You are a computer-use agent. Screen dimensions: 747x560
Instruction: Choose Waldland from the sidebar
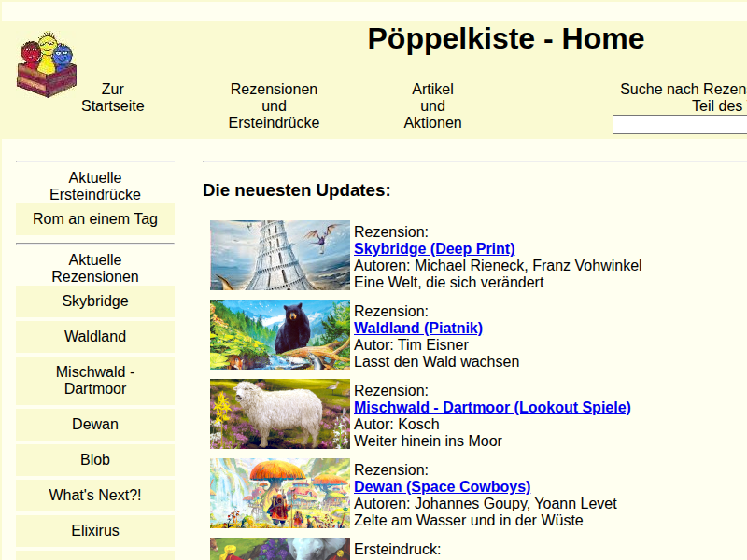95,337
